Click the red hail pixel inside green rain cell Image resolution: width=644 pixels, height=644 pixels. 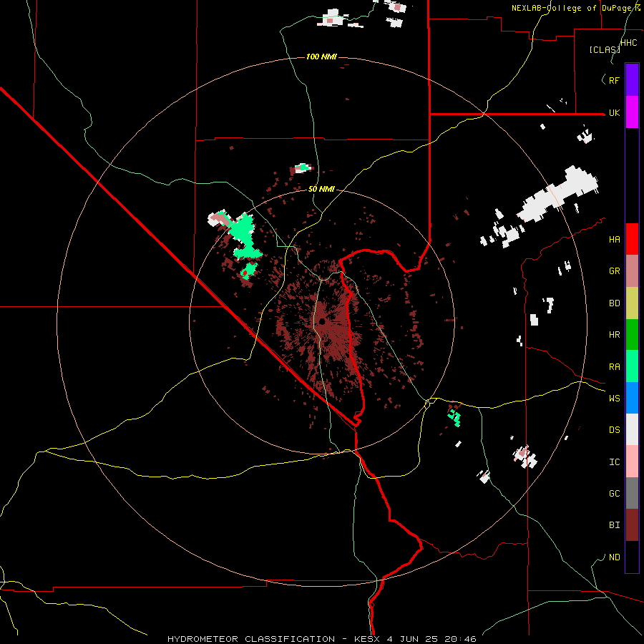click(245, 273)
